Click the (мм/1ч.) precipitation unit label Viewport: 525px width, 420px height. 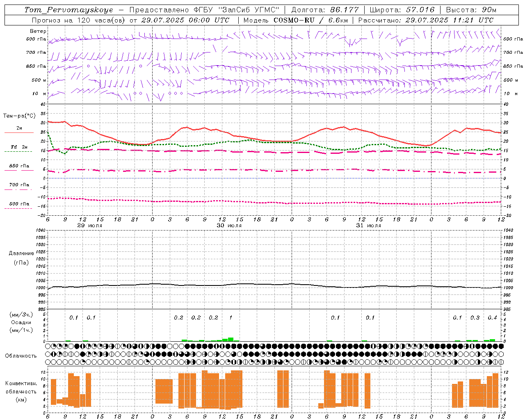point(21,330)
